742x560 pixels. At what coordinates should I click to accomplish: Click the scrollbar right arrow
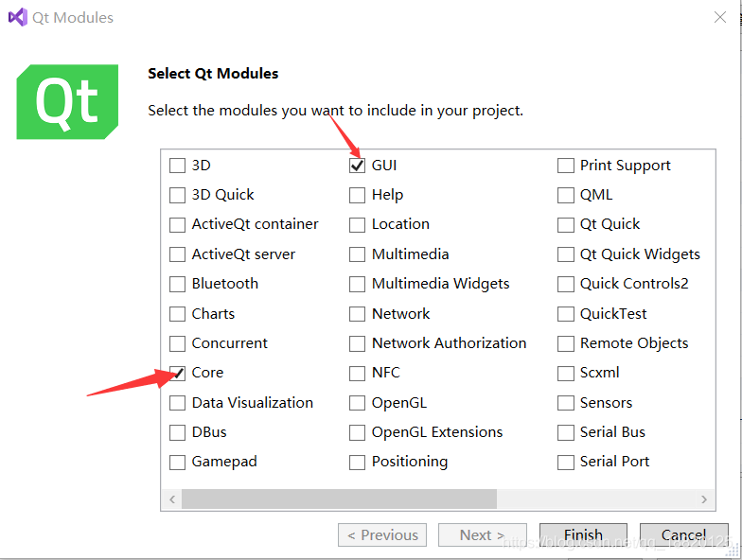(x=704, y=499)
